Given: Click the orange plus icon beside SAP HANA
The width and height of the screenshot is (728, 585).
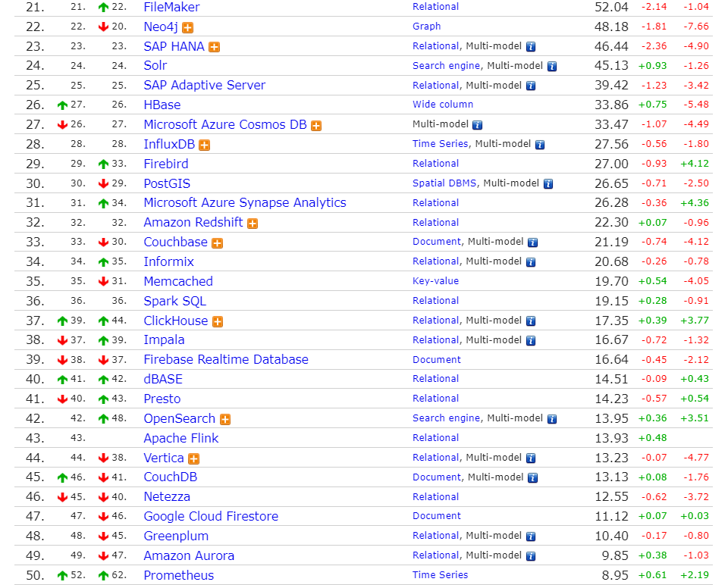Looking at the screenshot, I should click(x=214, y=47).
